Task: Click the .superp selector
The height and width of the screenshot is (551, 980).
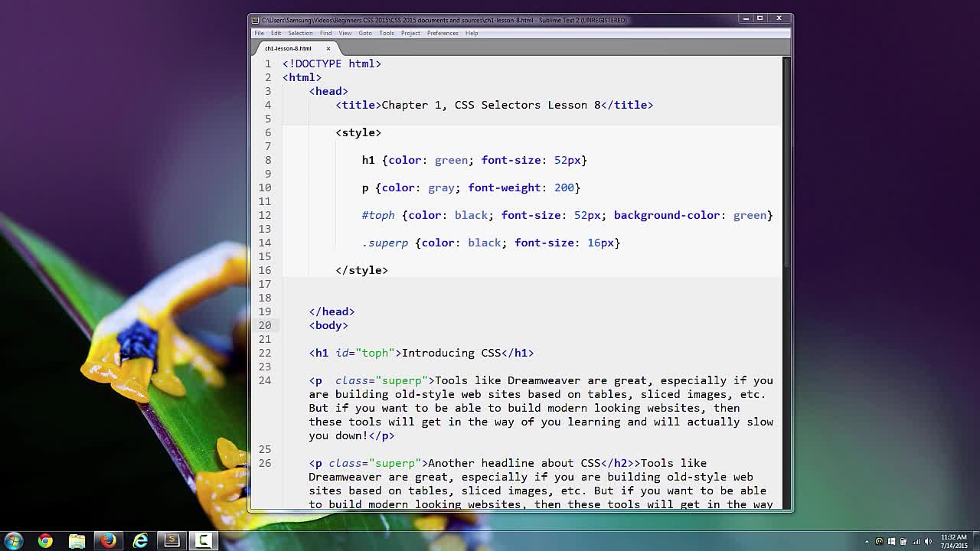Action: click(385, 243)
